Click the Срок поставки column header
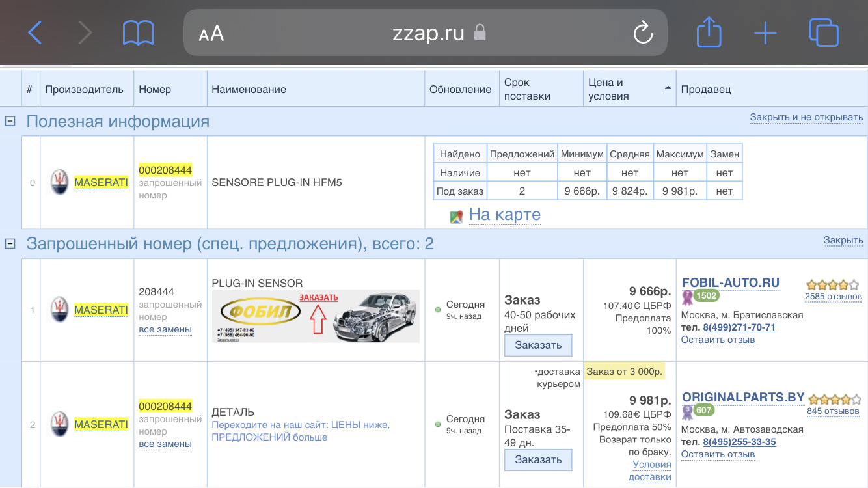The image size is (868, 488). pos(527,89)
